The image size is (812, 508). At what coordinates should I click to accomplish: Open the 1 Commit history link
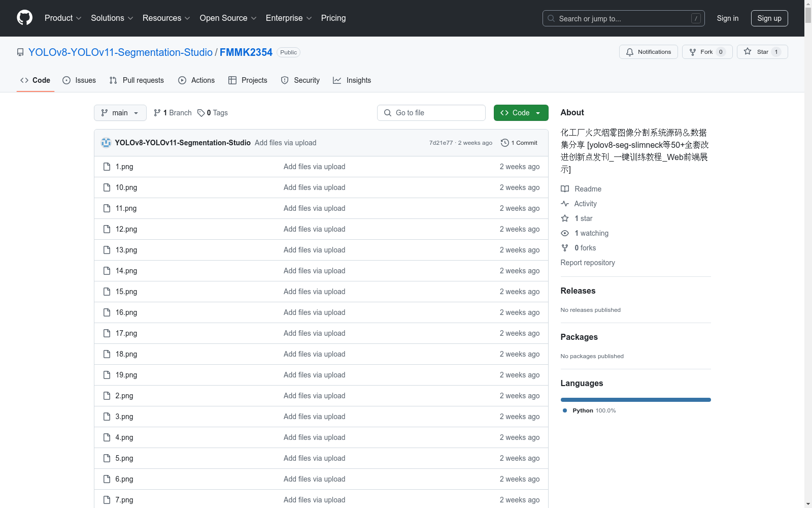tap(519, 143)
